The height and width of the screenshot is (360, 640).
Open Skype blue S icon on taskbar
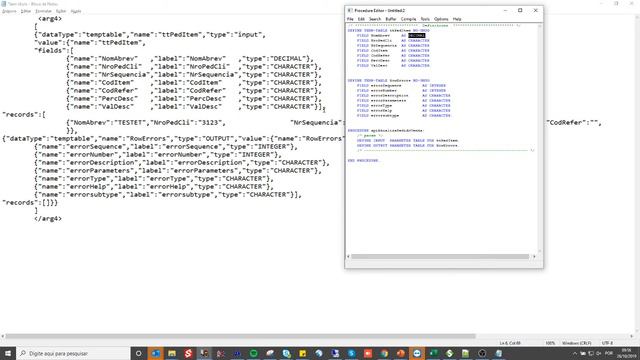351,353
